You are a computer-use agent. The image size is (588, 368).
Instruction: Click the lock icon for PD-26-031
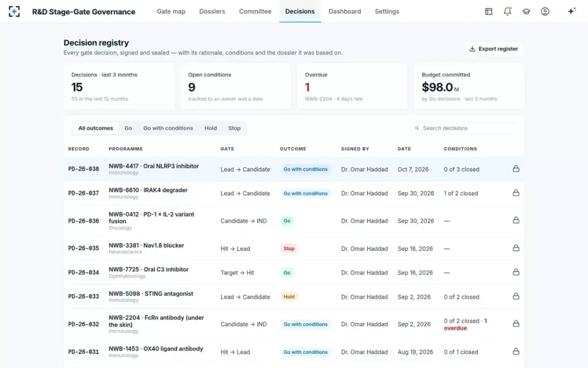pos(516,352)
